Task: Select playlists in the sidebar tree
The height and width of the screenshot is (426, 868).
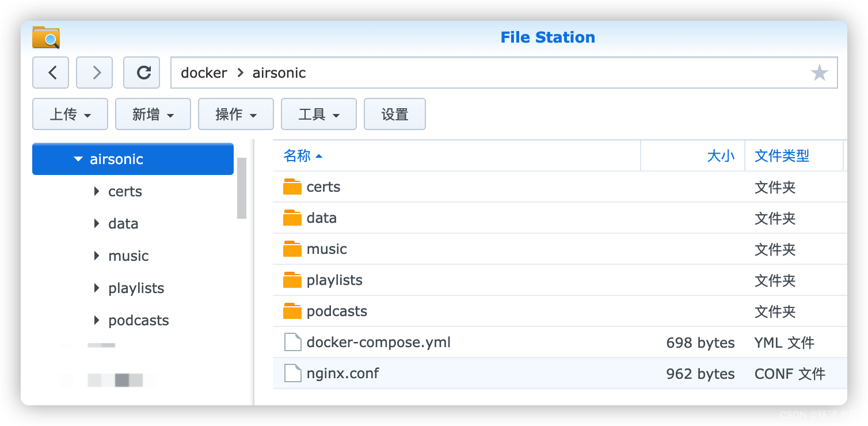Action: tap(136, 288)
